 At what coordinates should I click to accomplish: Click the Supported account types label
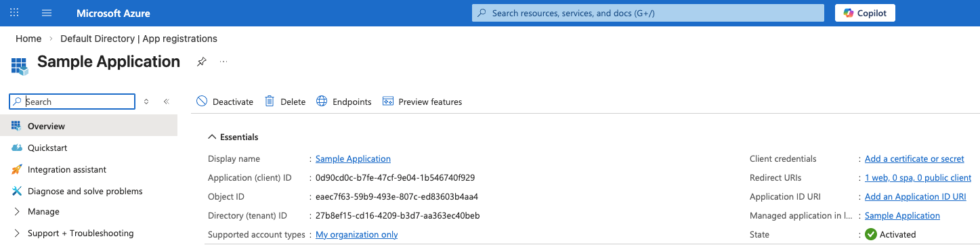(x=257, y=234)
